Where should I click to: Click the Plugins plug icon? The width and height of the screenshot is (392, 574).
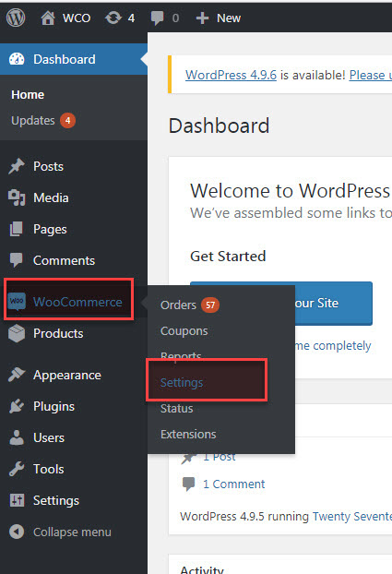pyautogui.click(x=17, y=406)
